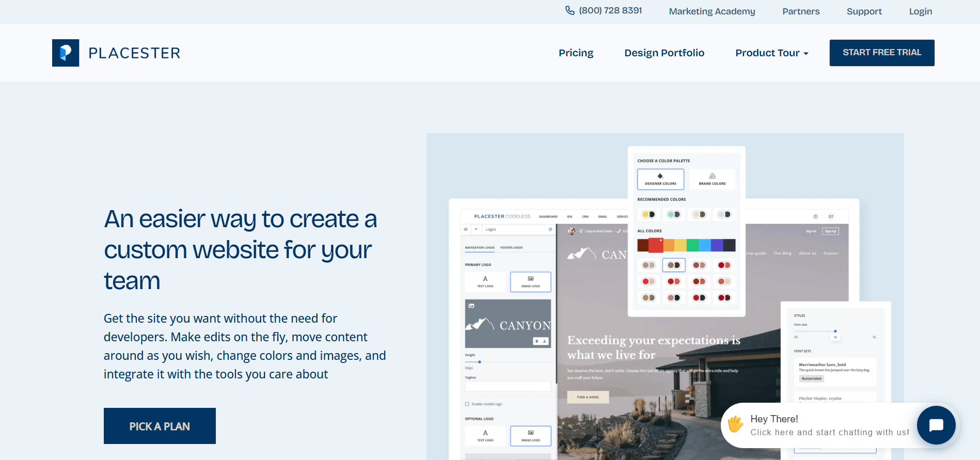Click the Placester logo icon

(66, 53)
